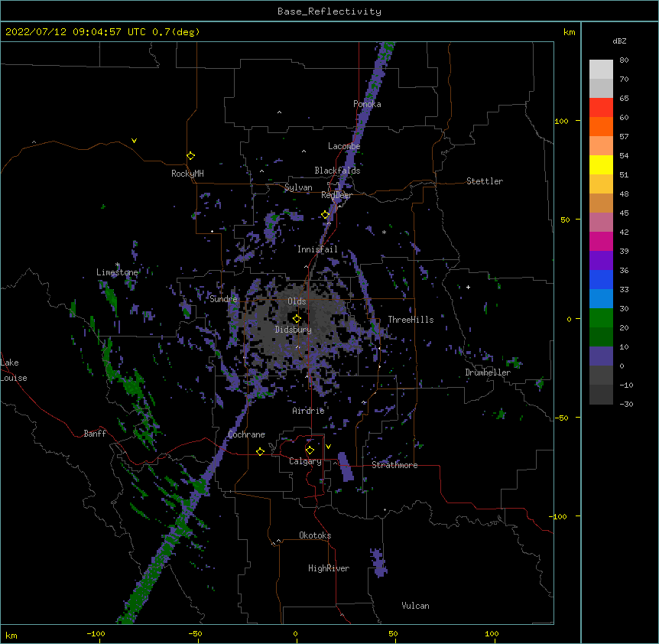Click the Stettler city label
Screen dimensions: 659x644
tap(484, 181)
